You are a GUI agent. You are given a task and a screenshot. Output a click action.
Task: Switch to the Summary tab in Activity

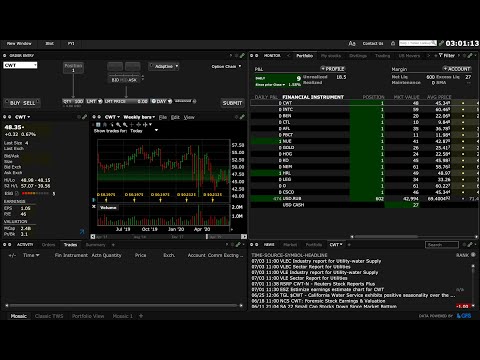click(x=95, y=245)
